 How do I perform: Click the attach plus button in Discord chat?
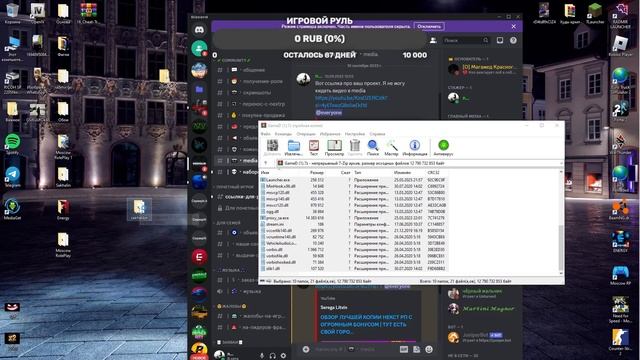click(306, 349)
